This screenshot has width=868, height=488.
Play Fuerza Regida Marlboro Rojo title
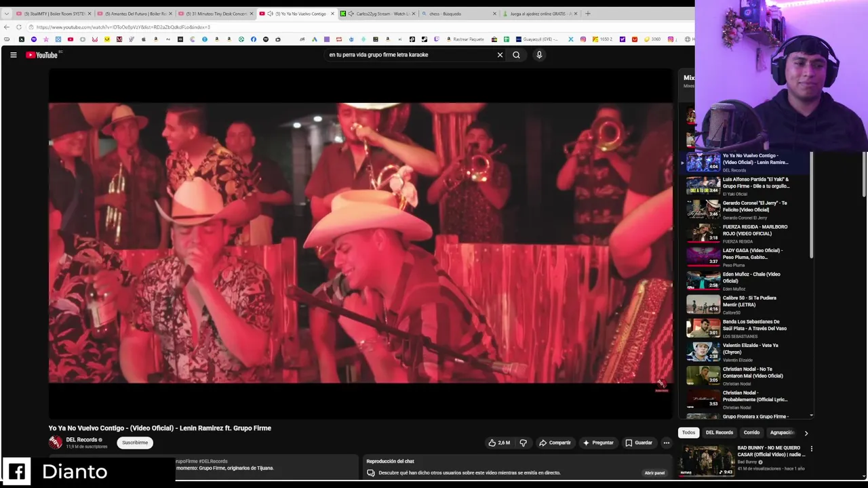click(x=755, y=230)
